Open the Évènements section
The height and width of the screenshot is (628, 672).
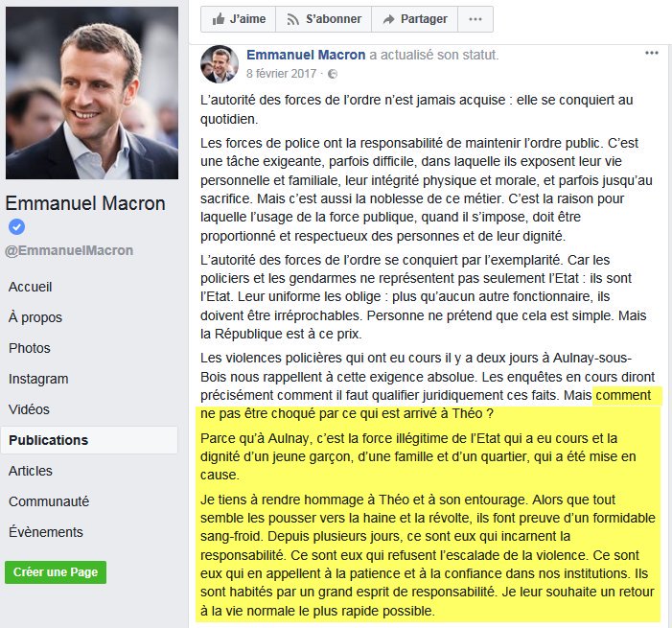click(x=46, y=532)
